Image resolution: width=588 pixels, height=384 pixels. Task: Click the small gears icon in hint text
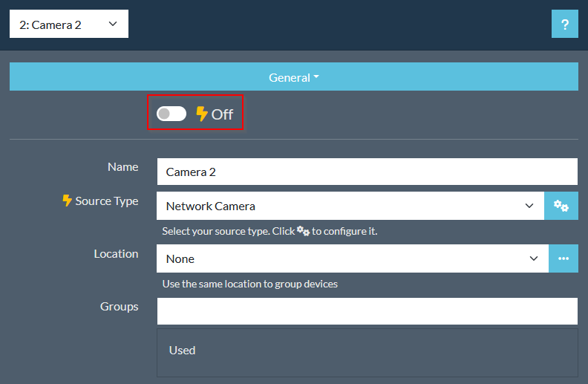pyautogui.click(x=303, y=231)
